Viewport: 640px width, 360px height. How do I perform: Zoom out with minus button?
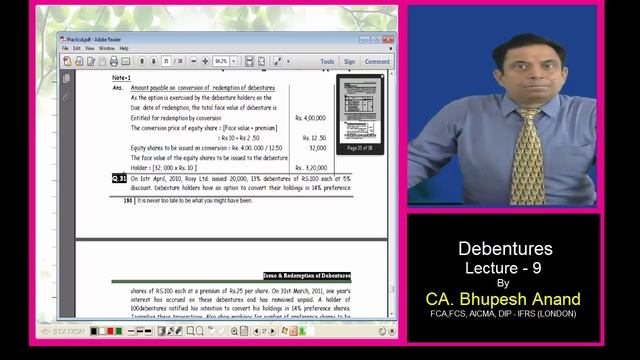point(193,61)
